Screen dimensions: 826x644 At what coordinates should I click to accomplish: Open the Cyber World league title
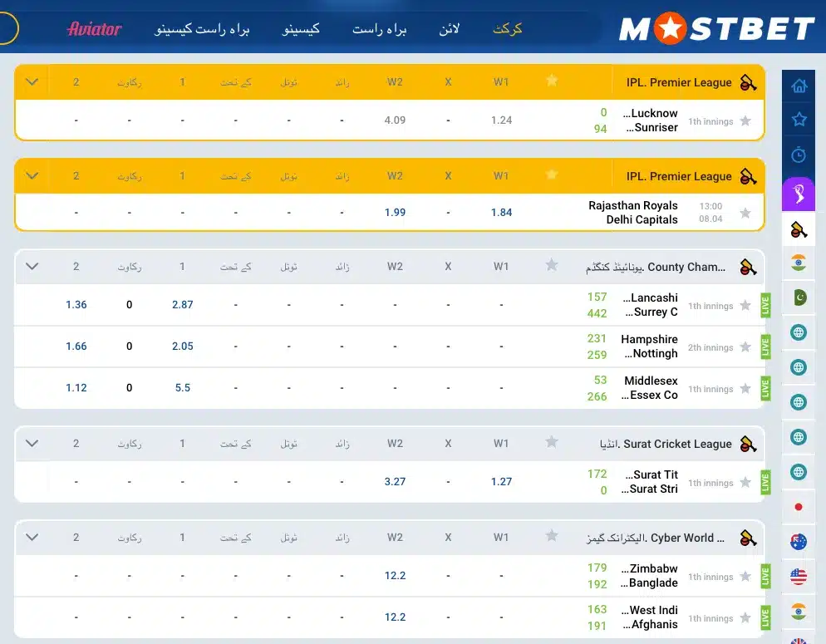pos(656,538)
